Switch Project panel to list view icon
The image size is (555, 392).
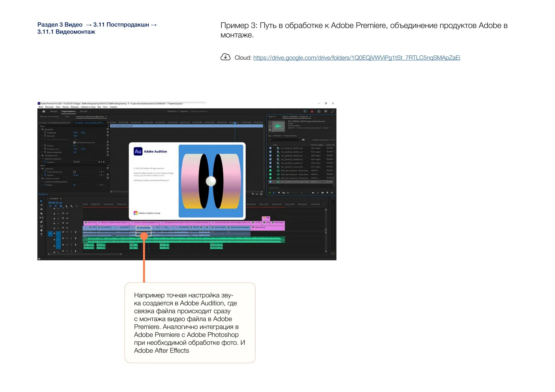tap(274, 193)
